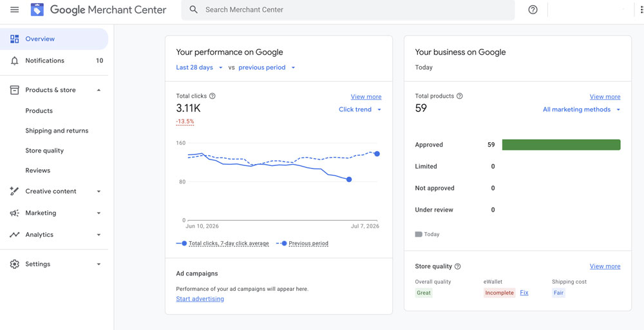Click the Under review row label
The height and width of the screenshot is (330, 644).
[434, 210]
